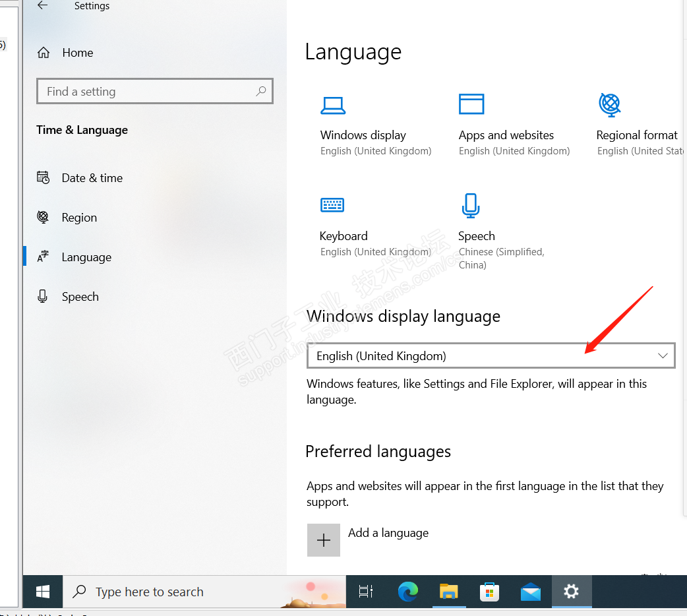Select Language in the sidebar

tap(86, 257)
